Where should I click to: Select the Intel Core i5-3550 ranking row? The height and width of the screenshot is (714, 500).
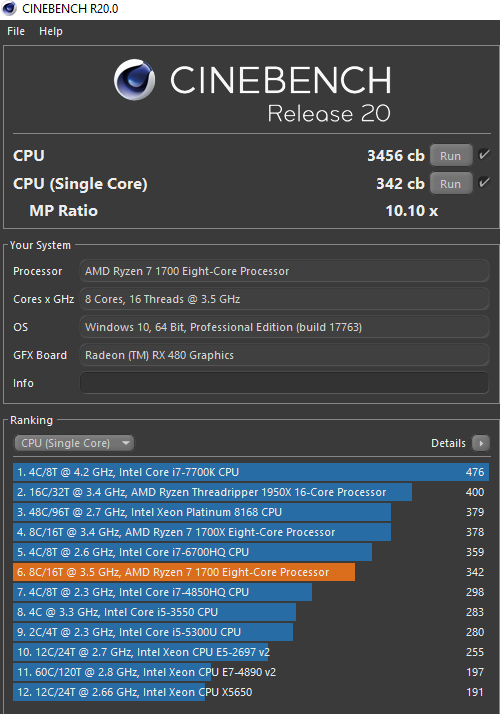pyautogui.click(x=251, y=612)
